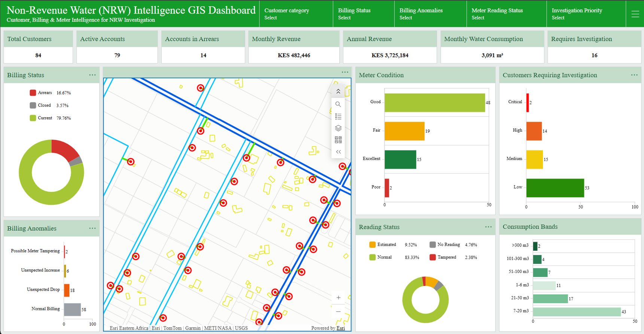Open Meter Reading Status selector
Screen dimensions: 644x334
[507, 14]
